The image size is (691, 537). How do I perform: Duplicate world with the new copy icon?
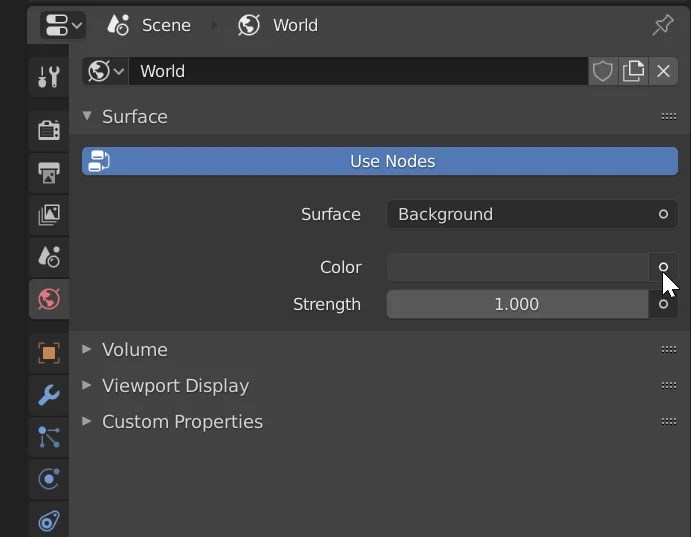633,71
